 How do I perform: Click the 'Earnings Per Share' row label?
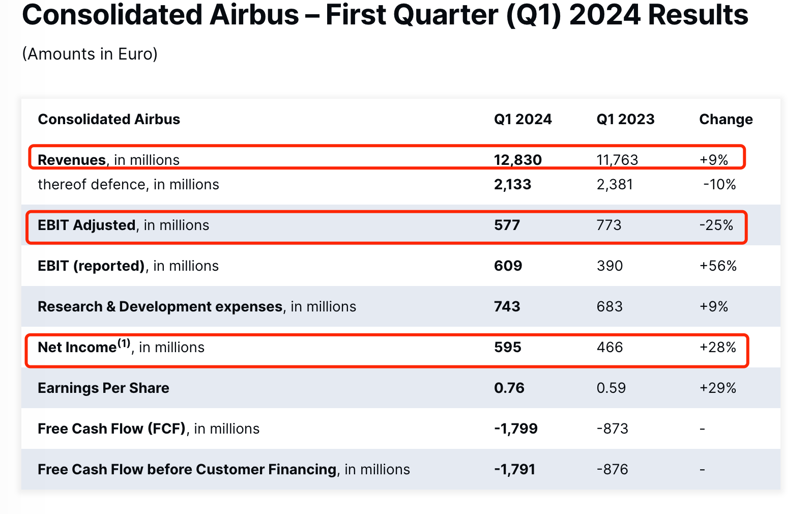pos(103,388)
